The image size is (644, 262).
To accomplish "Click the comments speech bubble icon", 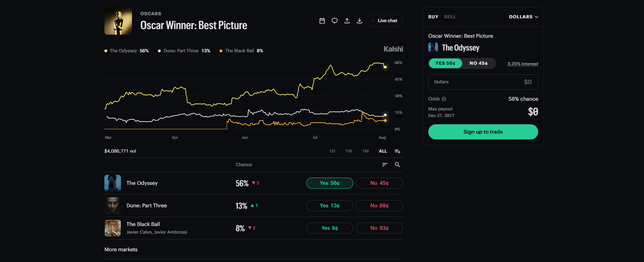I will pos(335,21).
